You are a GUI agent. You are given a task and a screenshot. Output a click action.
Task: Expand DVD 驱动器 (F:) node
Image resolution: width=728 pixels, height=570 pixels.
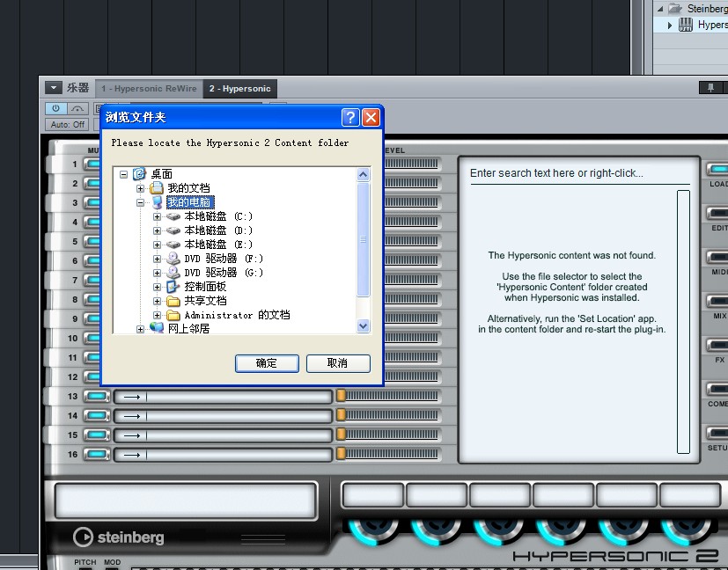(x=157, y=259)
